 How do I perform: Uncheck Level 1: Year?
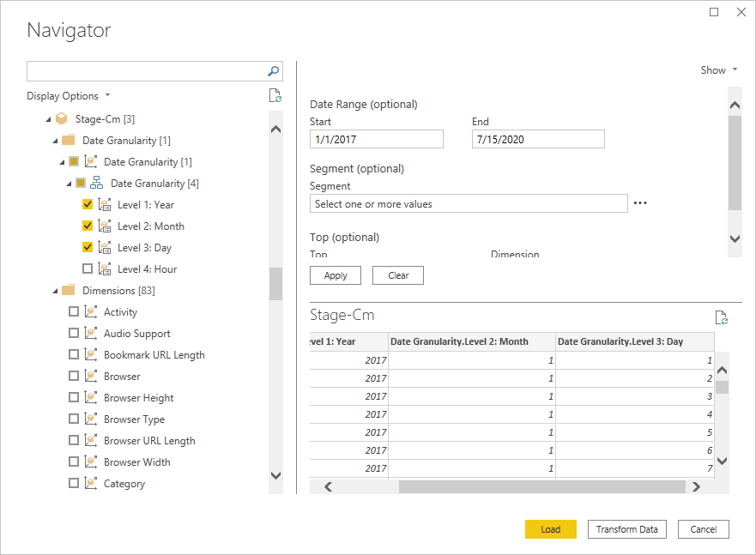tap(88, 204)
